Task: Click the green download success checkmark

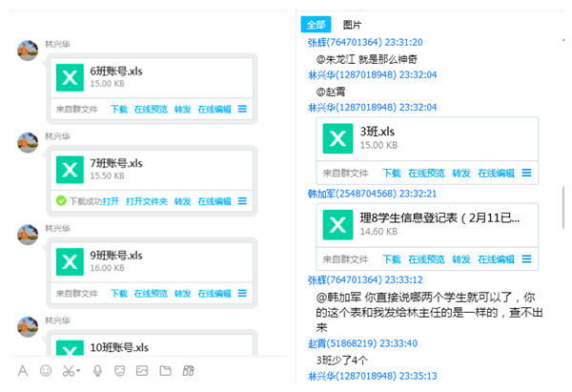Action: coord(61,200)
